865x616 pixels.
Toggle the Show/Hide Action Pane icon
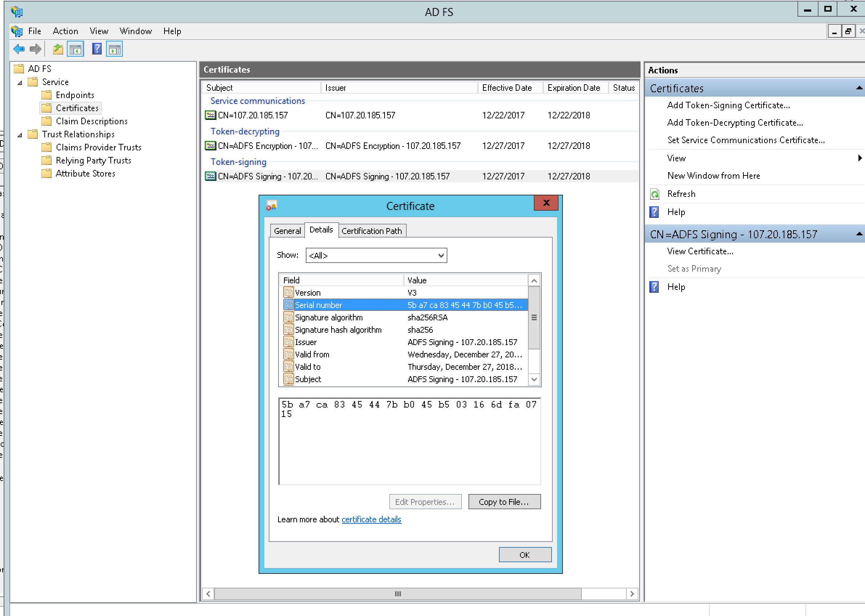pyautogui.click(x=114, y=49)
